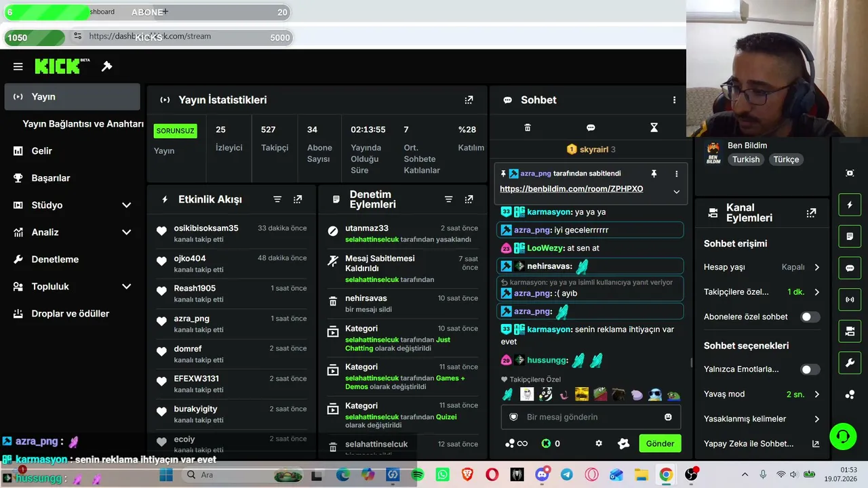868x488 pixels.
Task: Click the trash icon to clear chat
Action: pos(528,127)
